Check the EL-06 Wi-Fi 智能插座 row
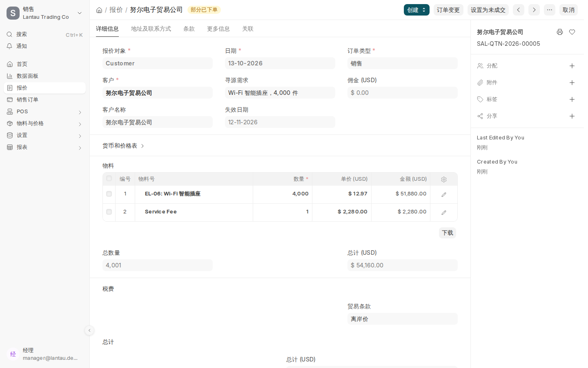The height and width of the screenshot is (368, 588). (x=109, y=194)
